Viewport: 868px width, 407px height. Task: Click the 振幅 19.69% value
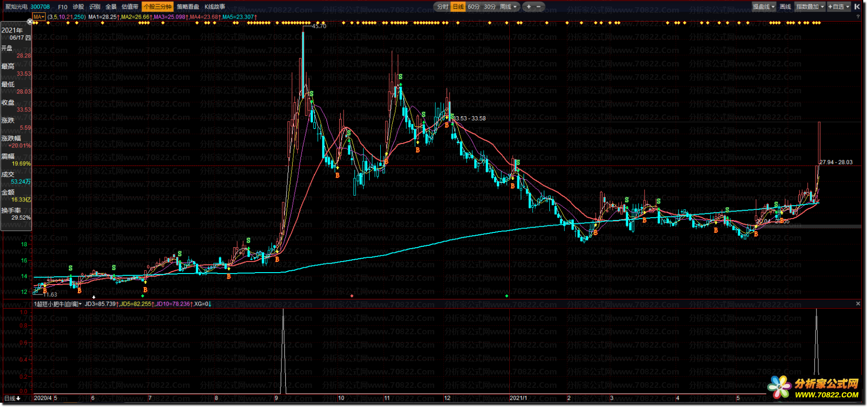(21, 164)
